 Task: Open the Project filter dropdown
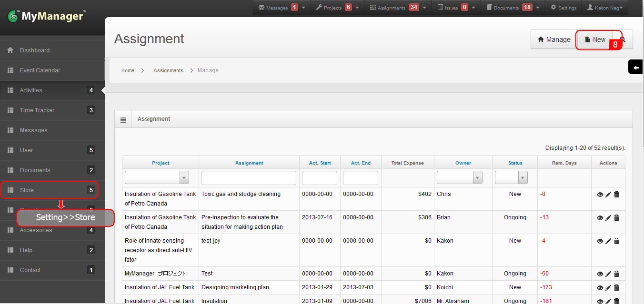point(157,178)
